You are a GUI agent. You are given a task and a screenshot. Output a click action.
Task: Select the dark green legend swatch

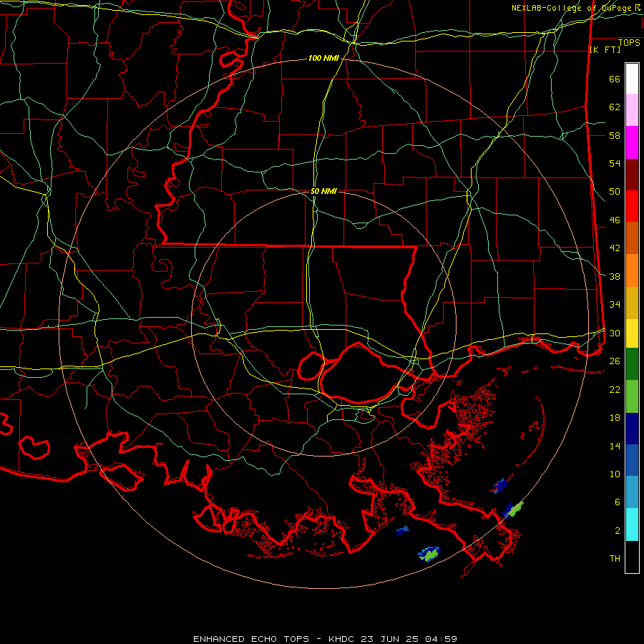pyautogui.click(x=632, y=364)
